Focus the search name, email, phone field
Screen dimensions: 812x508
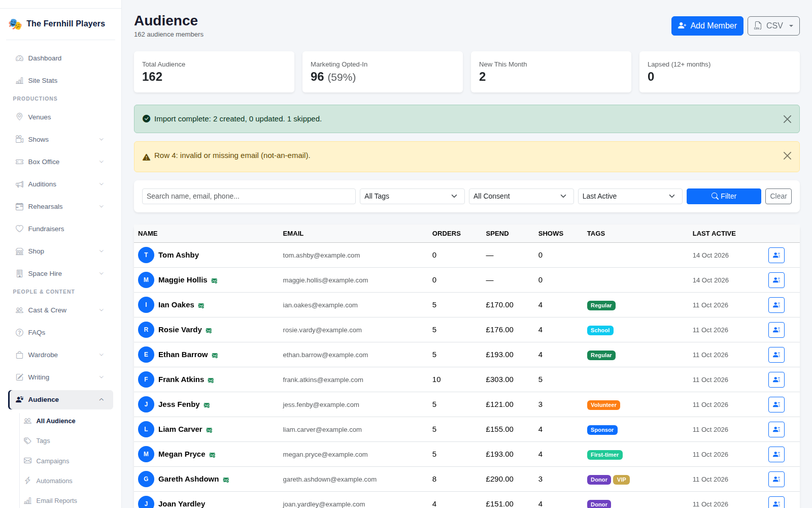point(249,197)
